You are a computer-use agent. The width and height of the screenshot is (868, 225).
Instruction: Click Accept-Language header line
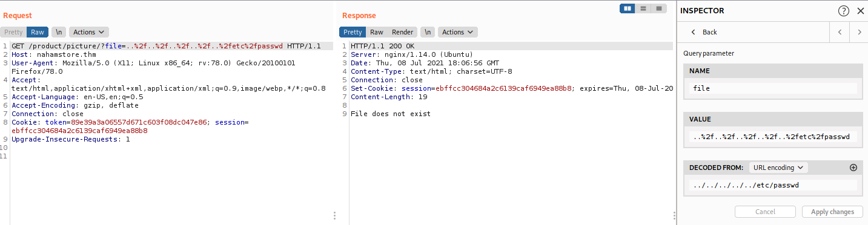tap(78, 97)
